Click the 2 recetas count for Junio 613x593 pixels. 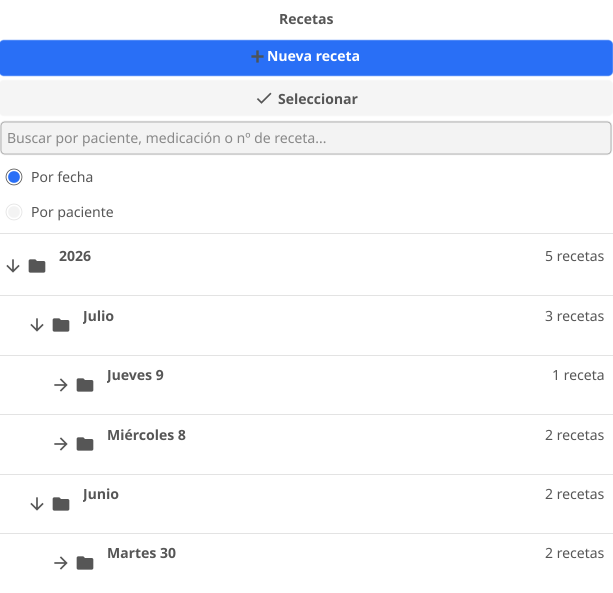pyautogui.click(x=574, y=494)
